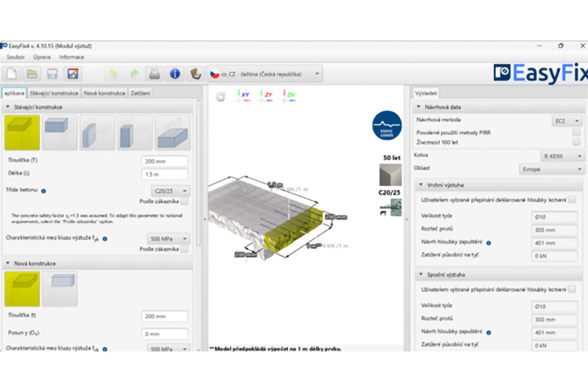Viewport: 588px width, 392px height.
Task: Collapse the Vrchní výztuž section
Action: pos(500,185)
